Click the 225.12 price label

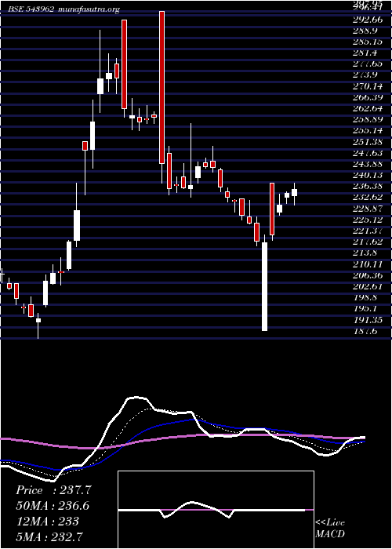coord(368,219)
